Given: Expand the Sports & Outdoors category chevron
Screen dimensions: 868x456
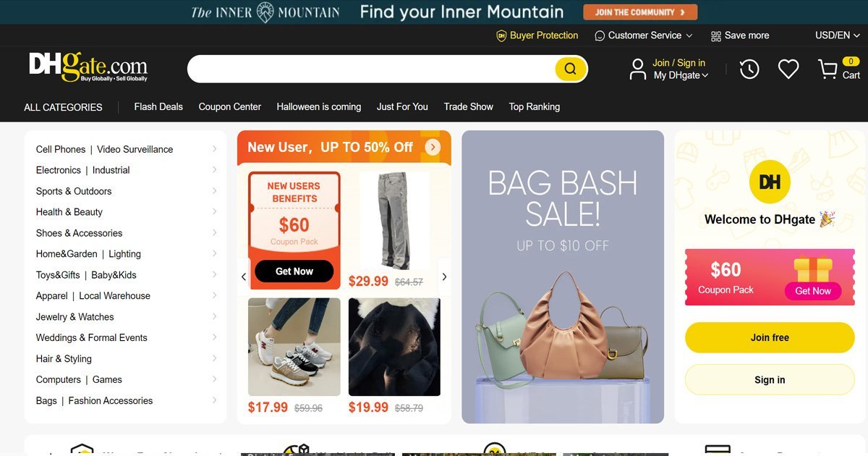Looking at the screenshot, I should coord(215,191).
